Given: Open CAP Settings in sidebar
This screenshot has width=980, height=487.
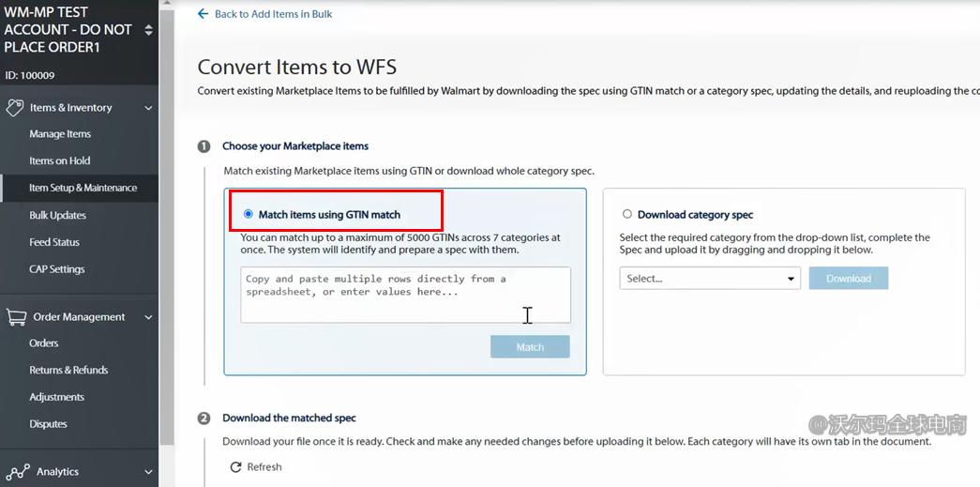Looking at the screenshot, I should point(57,269).
